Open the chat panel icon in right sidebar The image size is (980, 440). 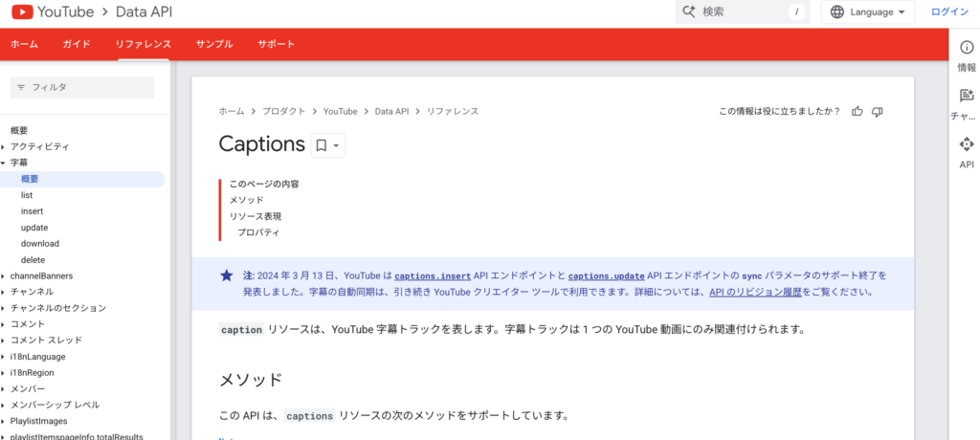[966, 96]
